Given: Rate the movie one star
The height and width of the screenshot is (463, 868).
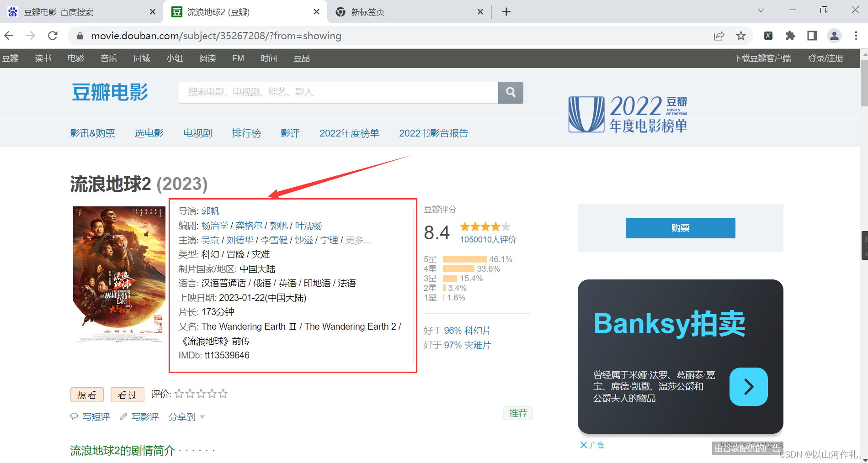Looking at the screenshot, I should 179,394.
